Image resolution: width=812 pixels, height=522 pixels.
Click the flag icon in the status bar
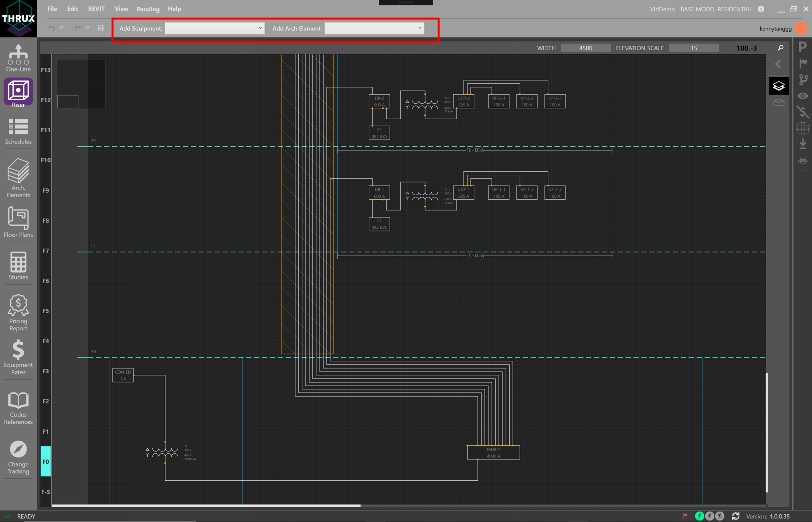coord(686,516)
